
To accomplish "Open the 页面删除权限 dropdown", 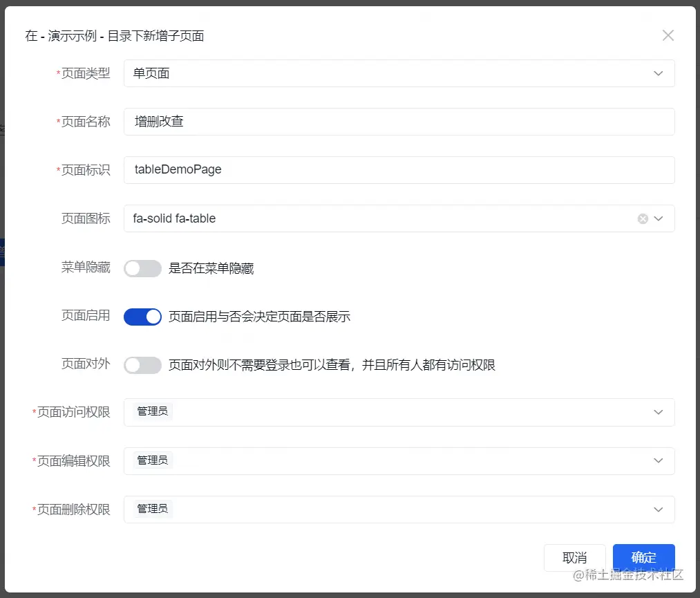I will coord(399,509).
